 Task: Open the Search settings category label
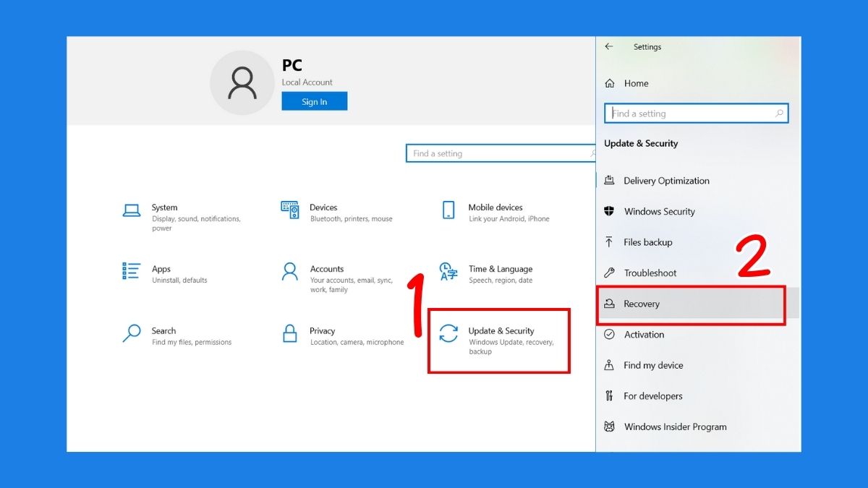tap(163, 331)
